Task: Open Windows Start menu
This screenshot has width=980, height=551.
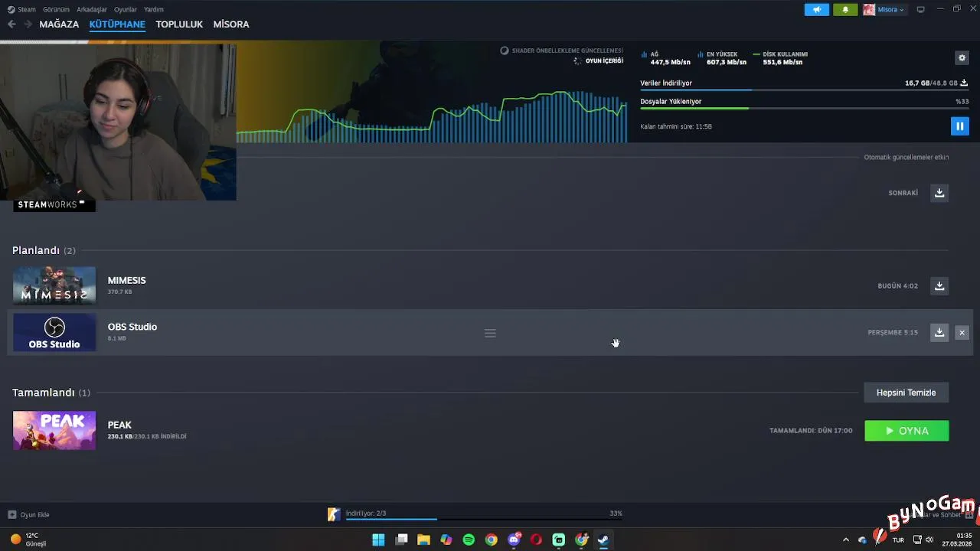Action: [x=378, y=540]
